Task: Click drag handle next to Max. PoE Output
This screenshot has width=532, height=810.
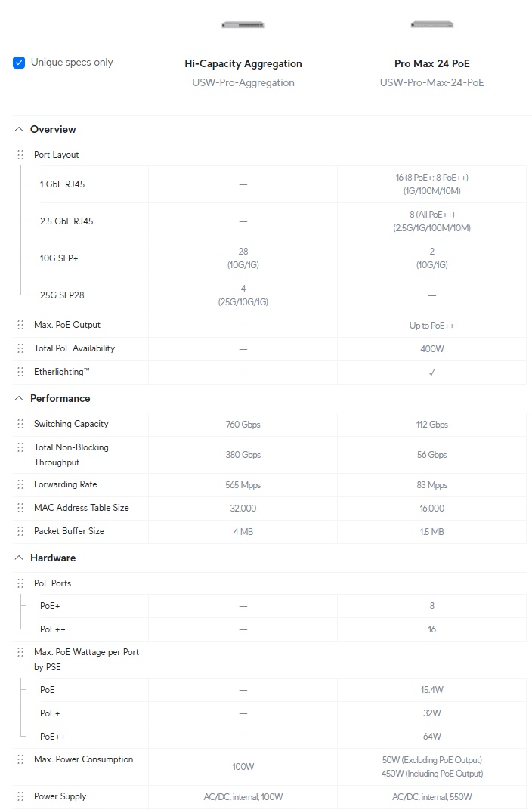Action: (20, 325)
